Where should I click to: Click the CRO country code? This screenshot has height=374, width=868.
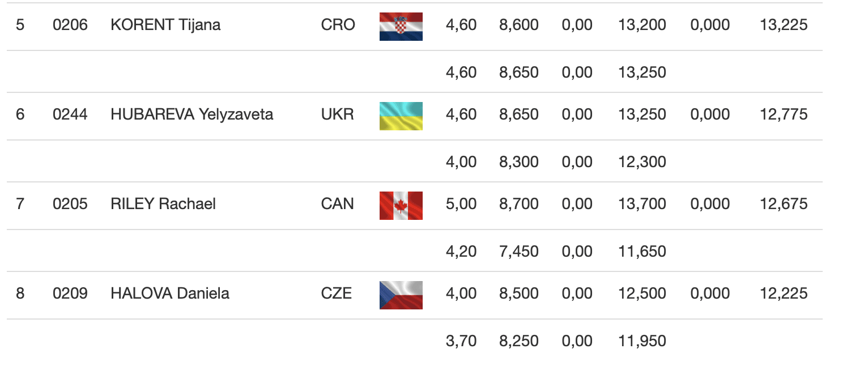click(x=338, y=25)
